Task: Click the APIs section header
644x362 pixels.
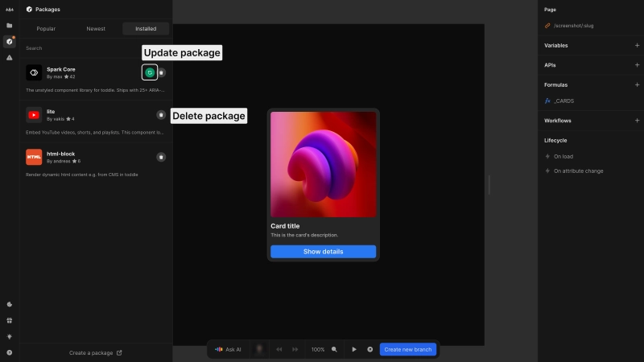Action: [550, 65]
